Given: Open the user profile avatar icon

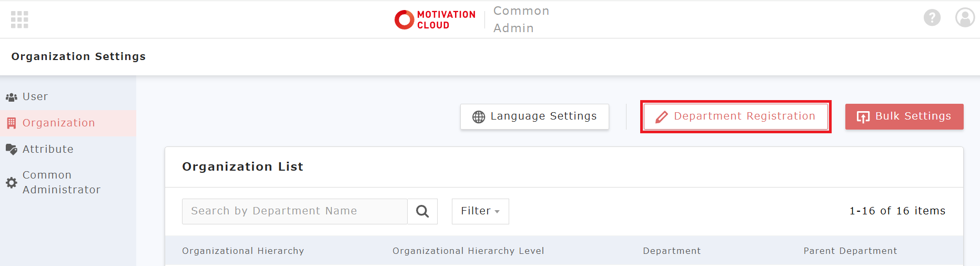Looking at the screenshot, I should (x=965, y=17).
